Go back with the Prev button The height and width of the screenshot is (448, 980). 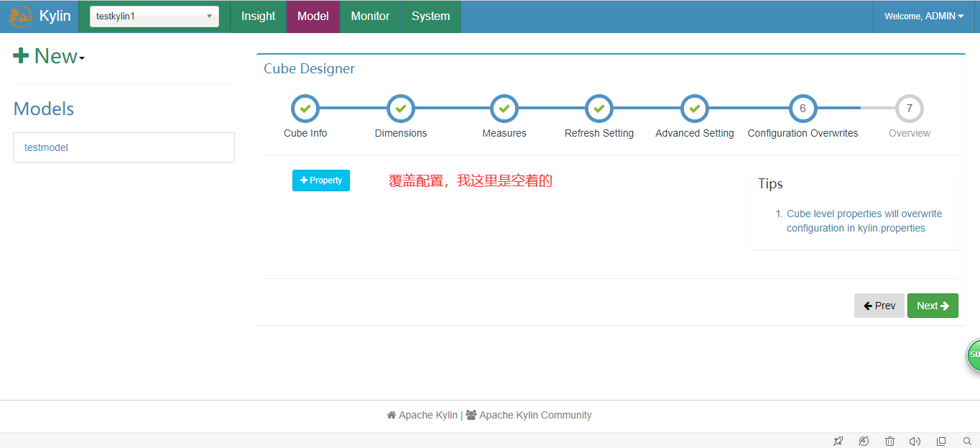tap(879, 306)
